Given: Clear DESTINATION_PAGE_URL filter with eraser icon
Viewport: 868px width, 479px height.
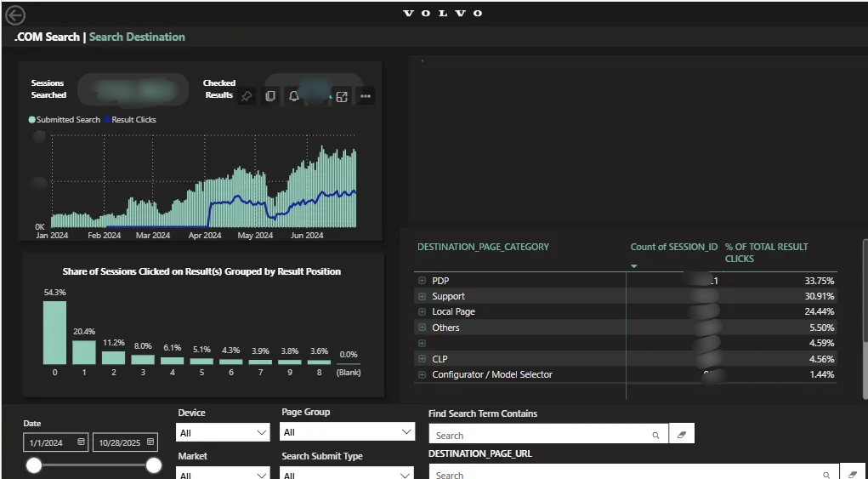Looking at the screenshot, I should [x=853, y=474].
